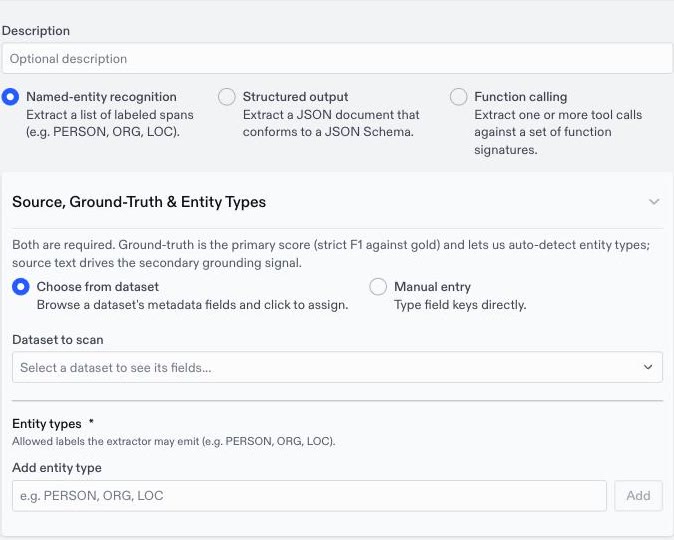Viewport: 674px width, 540px height.
Task: Choose the Structured output radio option
Action: click(x=227, y=97)
